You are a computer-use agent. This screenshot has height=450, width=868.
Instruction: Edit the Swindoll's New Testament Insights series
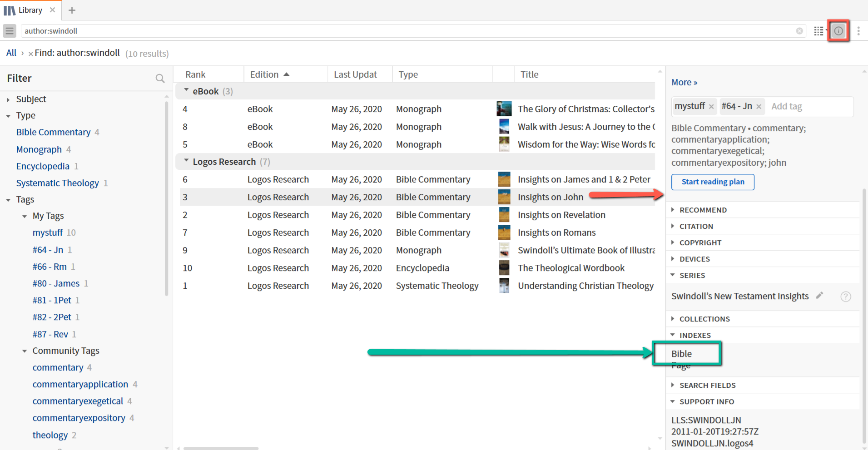coord(819,296)
